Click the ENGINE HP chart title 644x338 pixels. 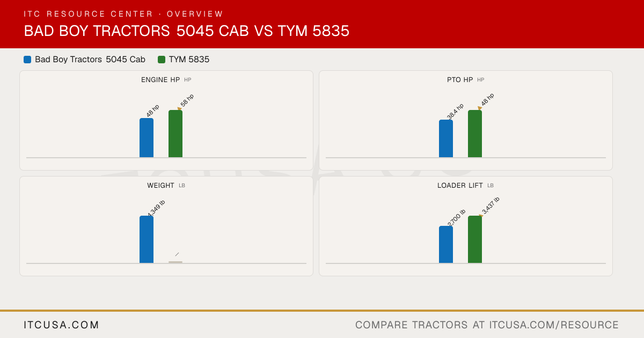click(160, 80)
